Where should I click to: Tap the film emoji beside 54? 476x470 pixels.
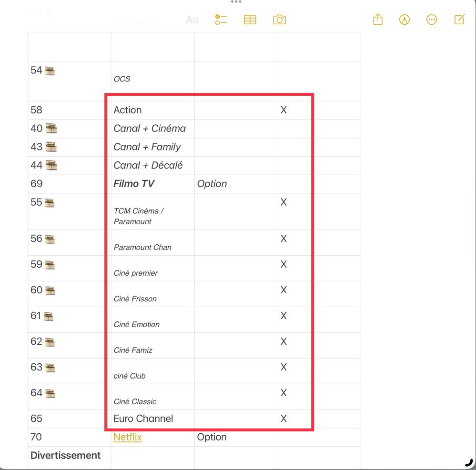click(50, 71)
